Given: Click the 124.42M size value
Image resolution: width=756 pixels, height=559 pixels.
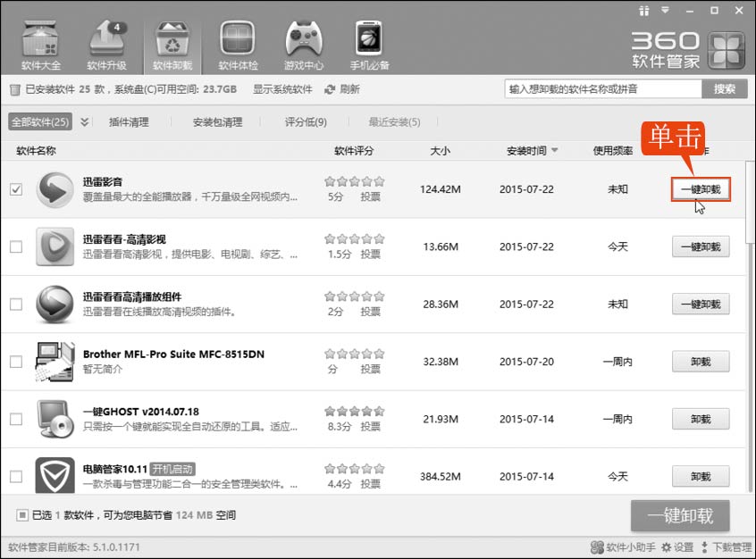Looking at the screenshot, I should coord(441,189).
